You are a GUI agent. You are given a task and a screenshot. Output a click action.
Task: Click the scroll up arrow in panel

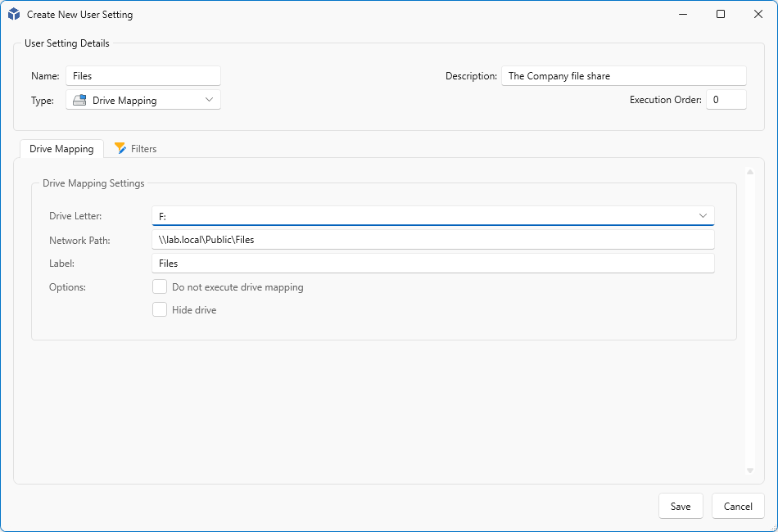(749, 172)
